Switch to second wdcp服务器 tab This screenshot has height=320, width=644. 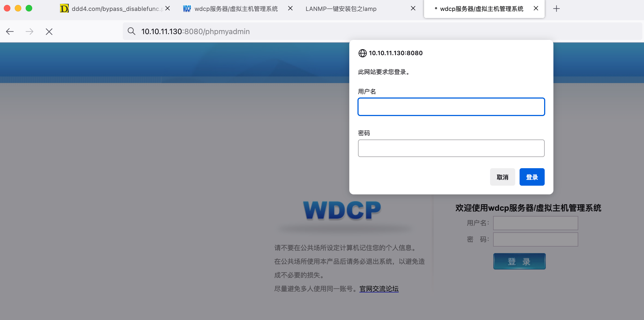[x=236, y=9]
